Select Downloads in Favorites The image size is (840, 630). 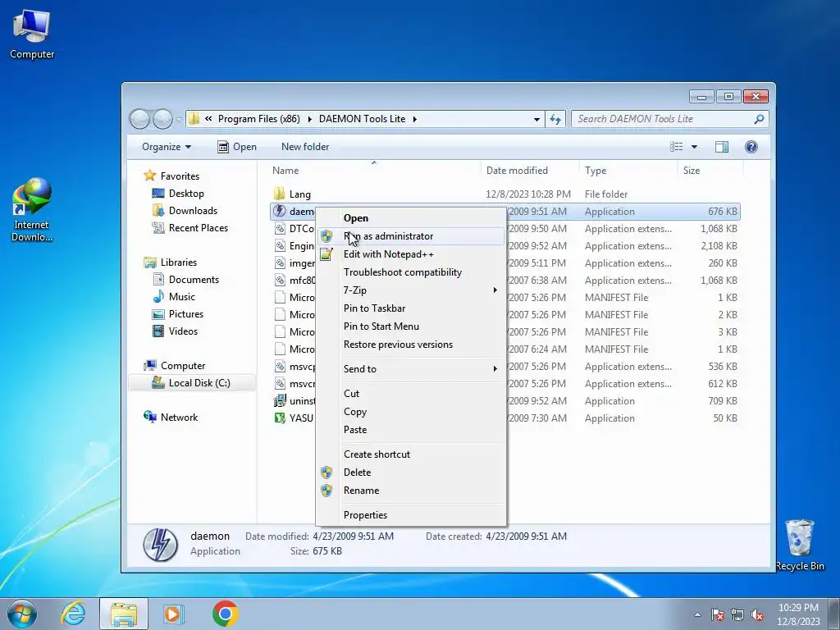pyautogui.click(x=185, y=211)
